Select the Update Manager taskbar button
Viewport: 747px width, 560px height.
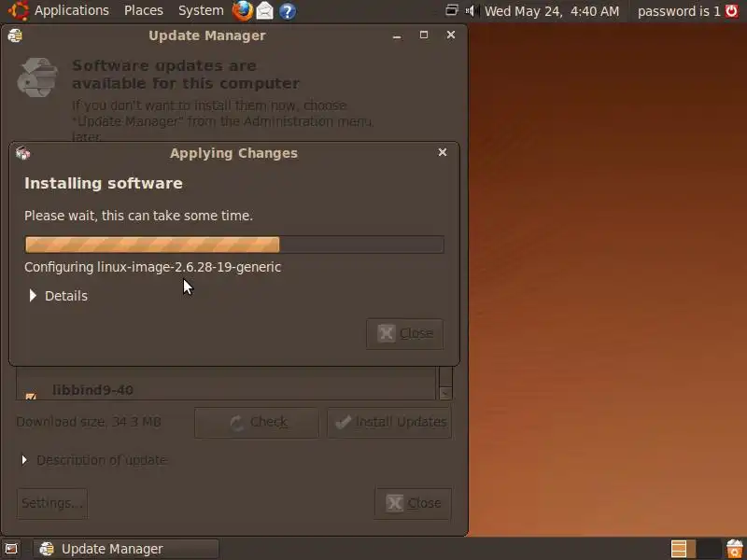click(x=126, y=549)
